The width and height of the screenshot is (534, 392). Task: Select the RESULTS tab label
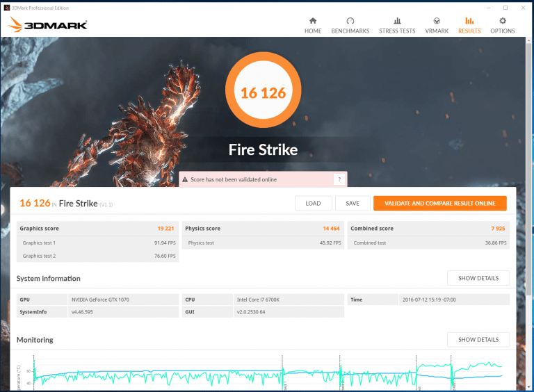coord(469,31)
